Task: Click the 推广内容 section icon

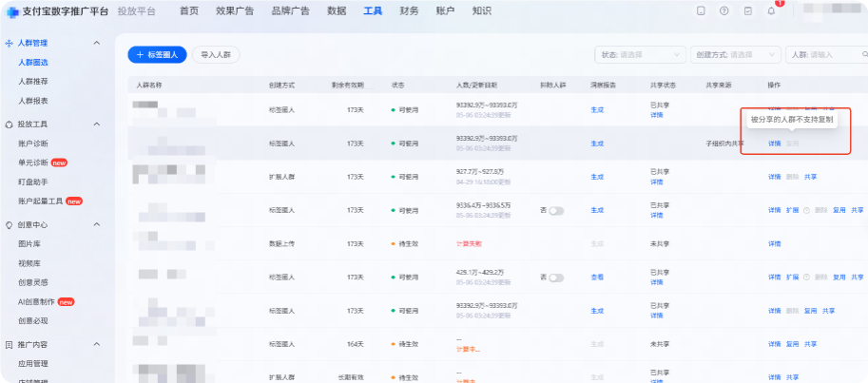Action: point(9,344)
